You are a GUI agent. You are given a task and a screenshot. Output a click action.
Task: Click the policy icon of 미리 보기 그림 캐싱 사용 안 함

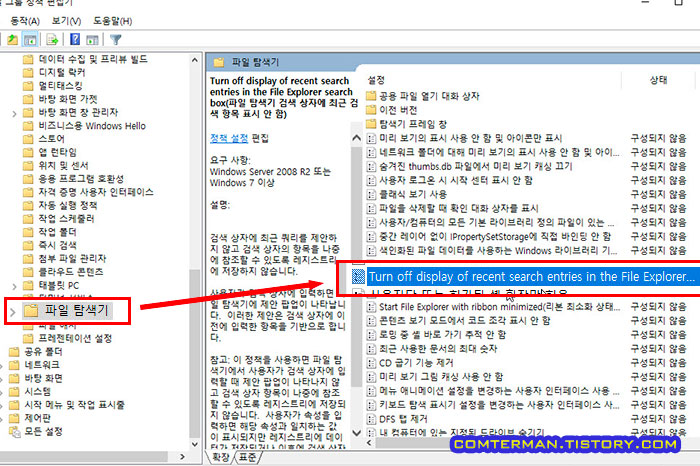(371, 377)
